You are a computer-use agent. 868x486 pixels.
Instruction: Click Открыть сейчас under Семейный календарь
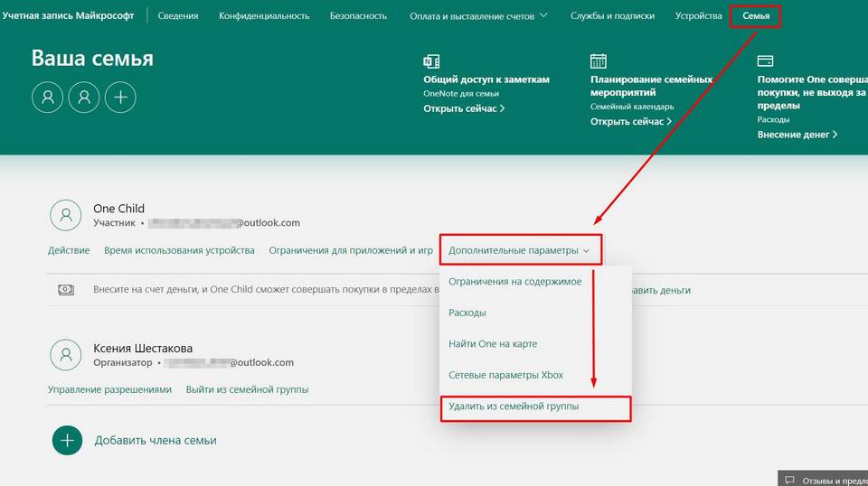coord(630,122)
